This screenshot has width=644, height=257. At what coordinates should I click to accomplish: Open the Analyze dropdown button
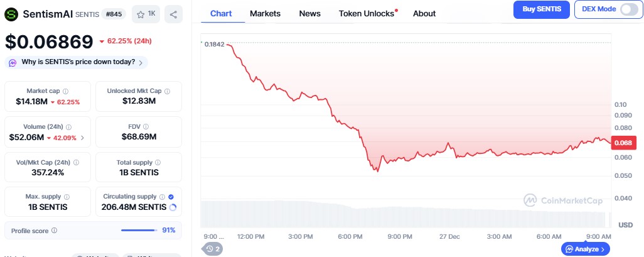tap(585, 249)
